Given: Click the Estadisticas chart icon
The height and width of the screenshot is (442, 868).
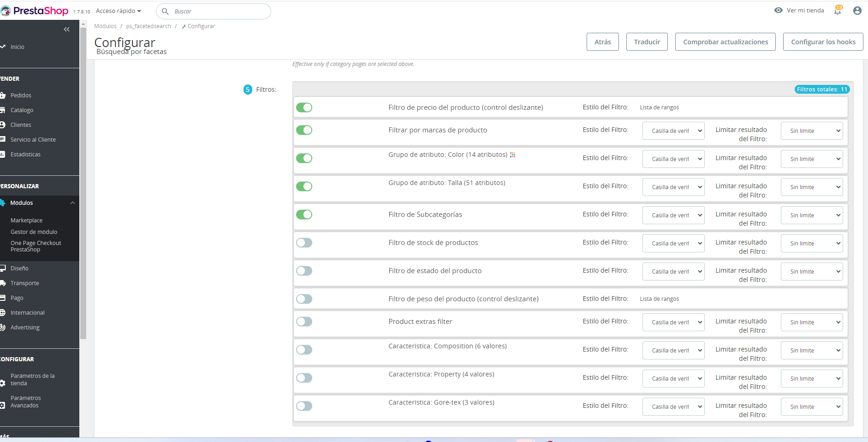Looking at the screenshot, I should (x=3, y=155).
